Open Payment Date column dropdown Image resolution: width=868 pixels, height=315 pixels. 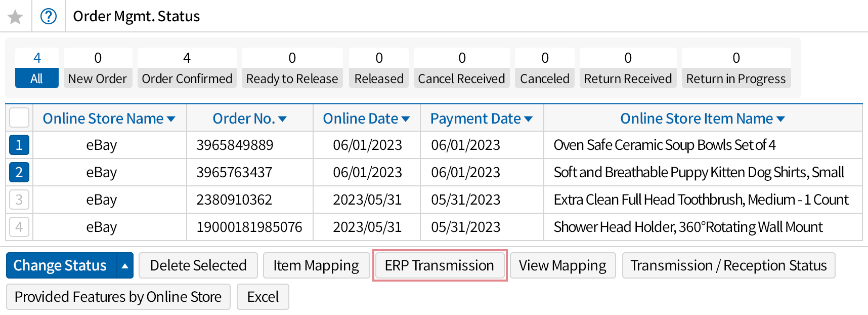[529, 119]
